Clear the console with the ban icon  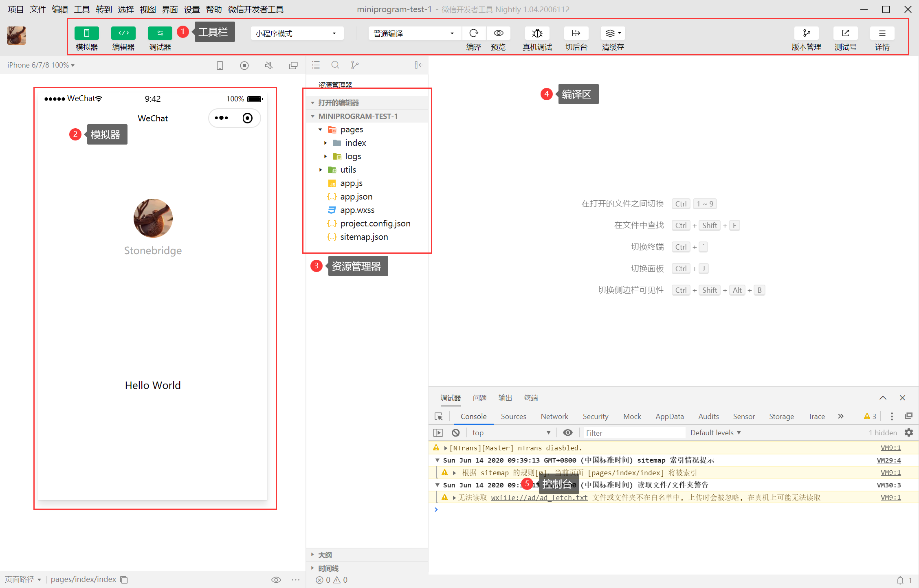coord(456,432)
